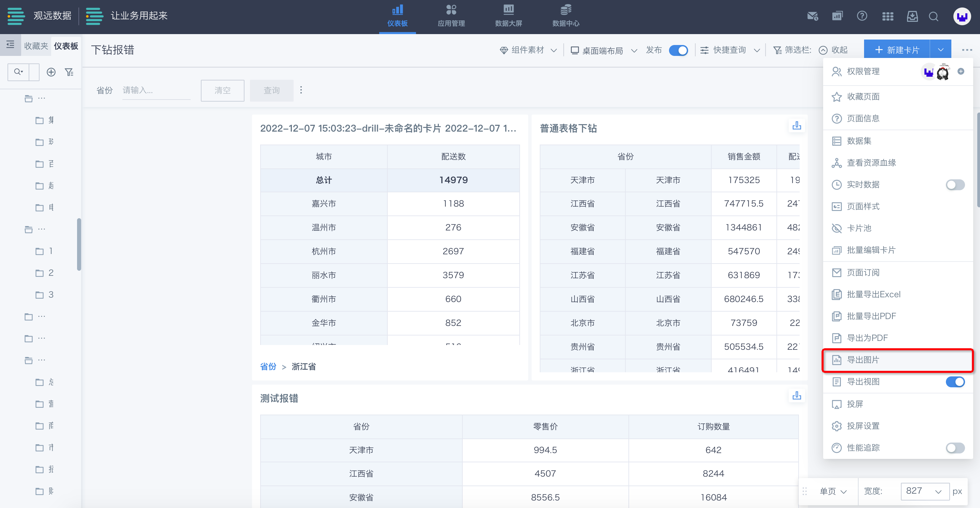Screen dimensions: 980x508
Task: Open the 快捷查询 dropdown
Action: pos(730,50)
